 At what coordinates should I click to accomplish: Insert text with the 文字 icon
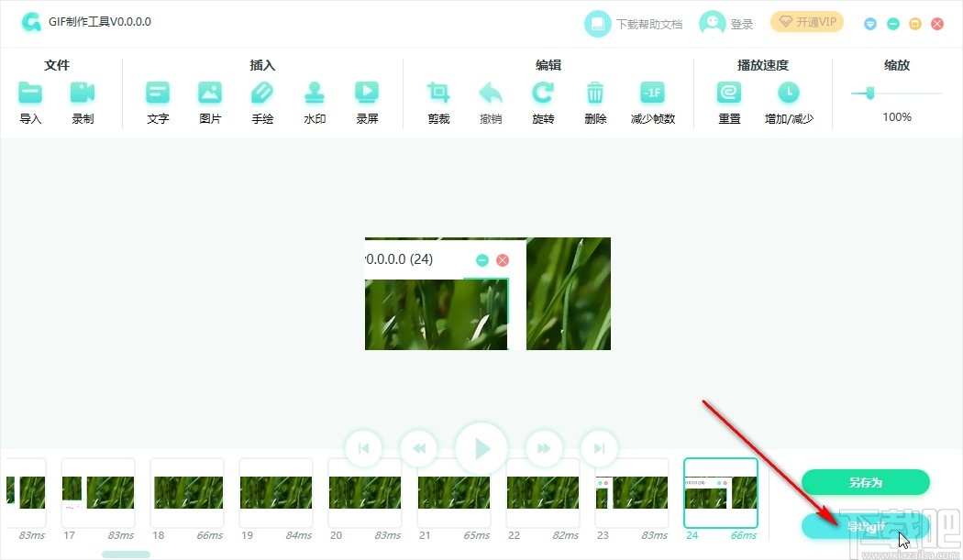(x=158, y=93)
